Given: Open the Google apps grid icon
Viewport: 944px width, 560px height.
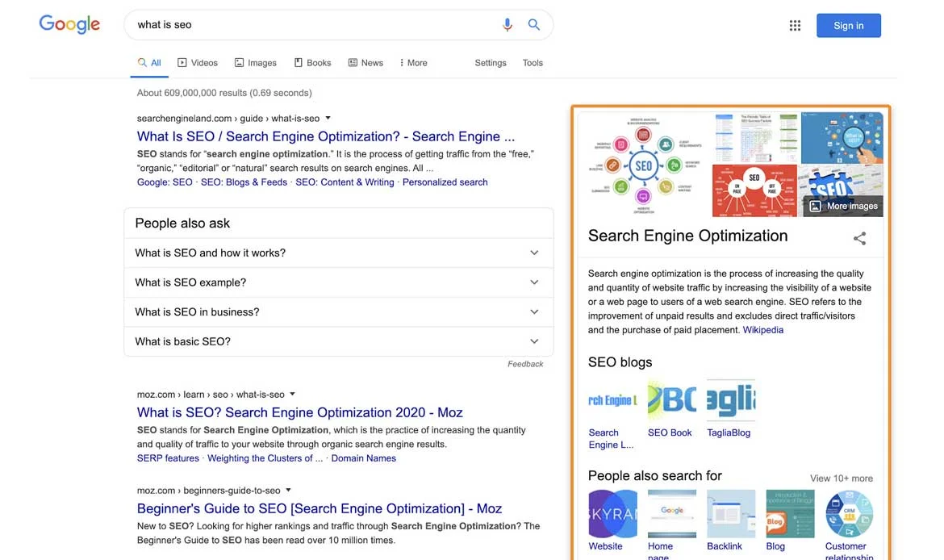Looking at the screenshot, I should pos(795,26).
